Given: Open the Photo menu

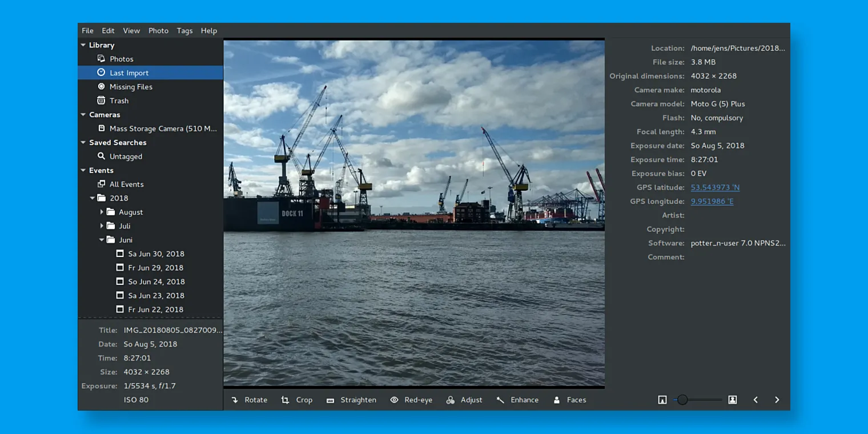Looking at the screenshot, I should [158, 30].
